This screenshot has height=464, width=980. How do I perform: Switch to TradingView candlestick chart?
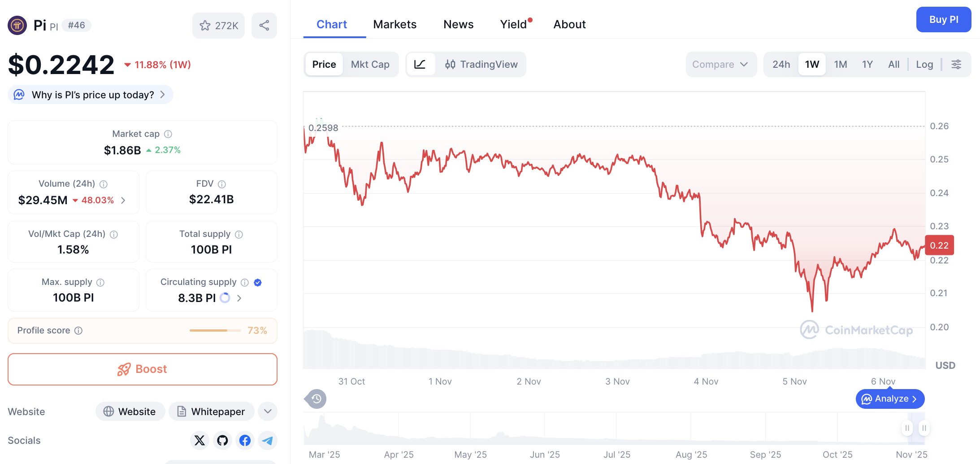(481, 64)
